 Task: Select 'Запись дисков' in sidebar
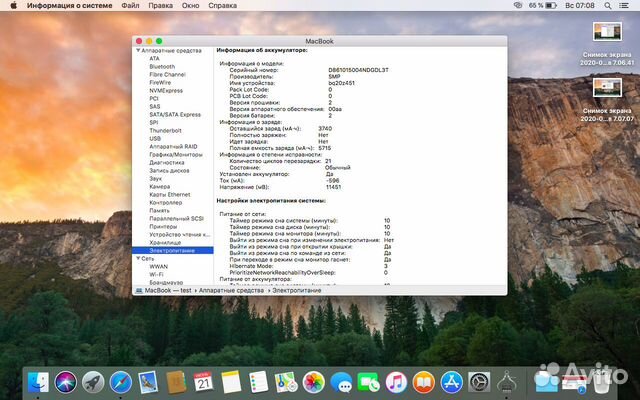pos(169,171)
